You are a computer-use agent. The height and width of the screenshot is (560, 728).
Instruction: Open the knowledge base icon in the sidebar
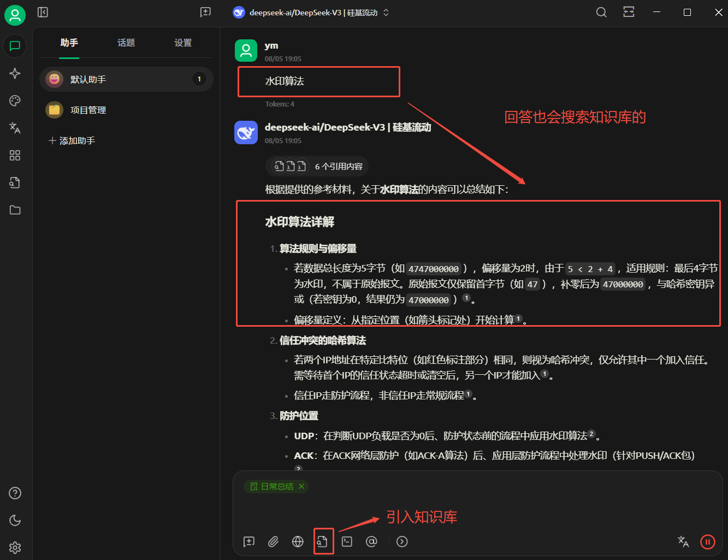coord(15,182)
